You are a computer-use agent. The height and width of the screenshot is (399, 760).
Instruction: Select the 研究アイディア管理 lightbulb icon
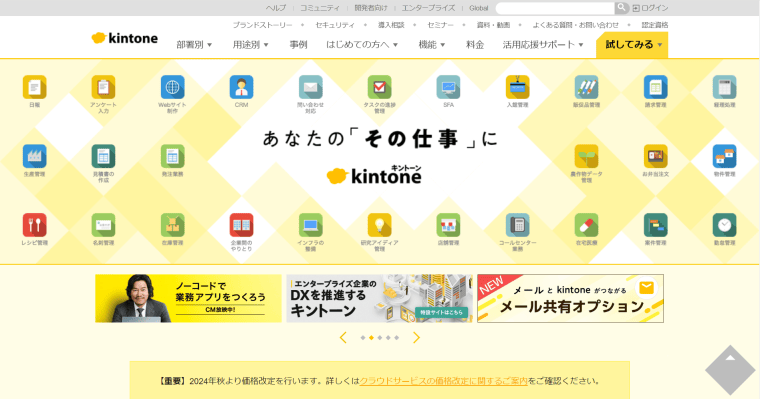pyautogui.click(x=380, y=225)
